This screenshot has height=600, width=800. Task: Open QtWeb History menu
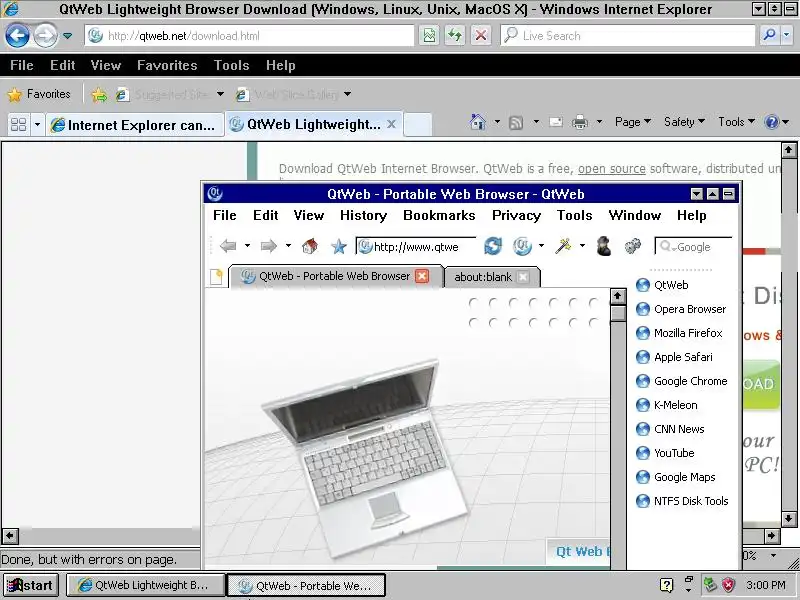point(363,215)
